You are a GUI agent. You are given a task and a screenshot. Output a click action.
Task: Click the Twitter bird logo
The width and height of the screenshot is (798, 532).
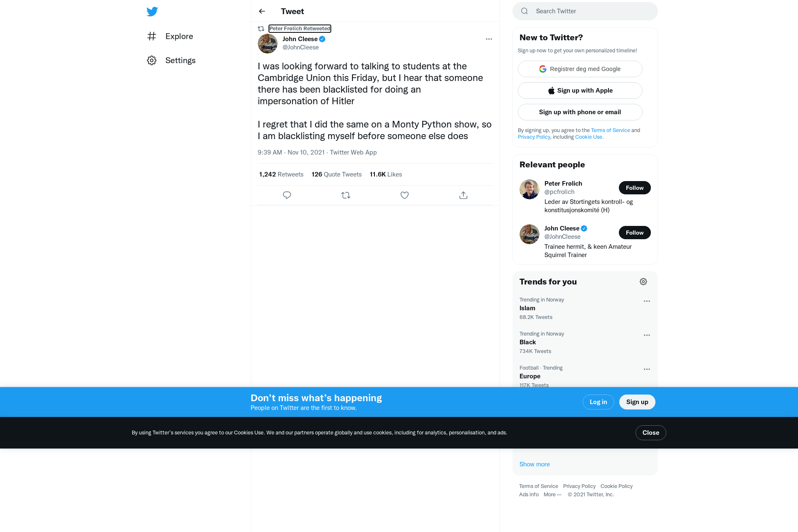coord(152,12)
